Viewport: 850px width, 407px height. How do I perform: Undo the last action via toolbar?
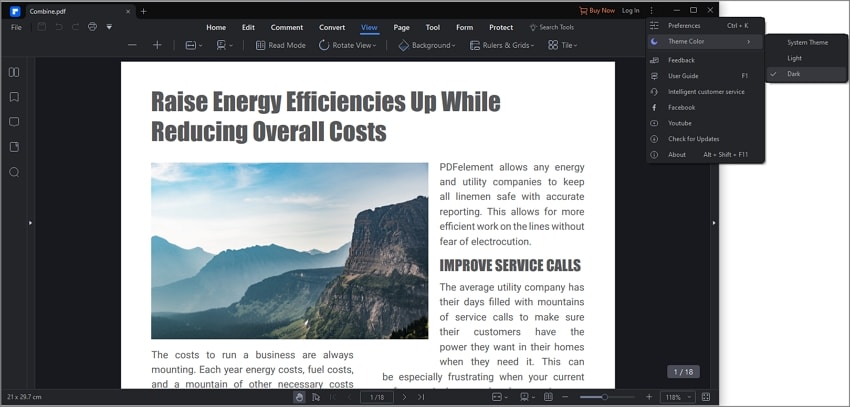pos(59,27)
